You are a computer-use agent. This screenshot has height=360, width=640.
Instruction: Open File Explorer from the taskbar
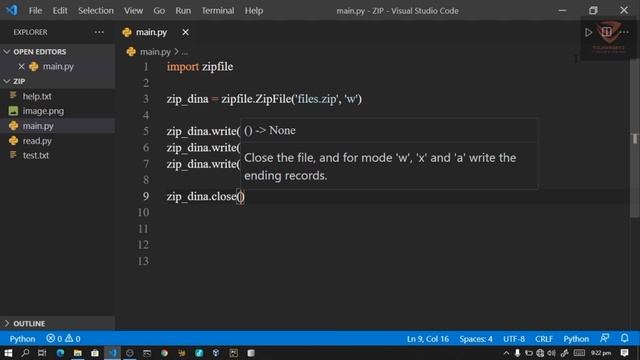click(78, 353)
